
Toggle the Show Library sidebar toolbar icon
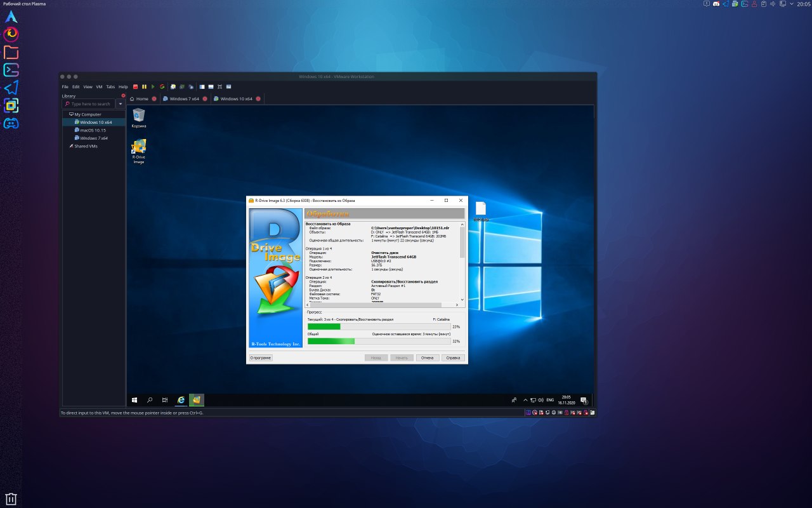click(202, 86)
